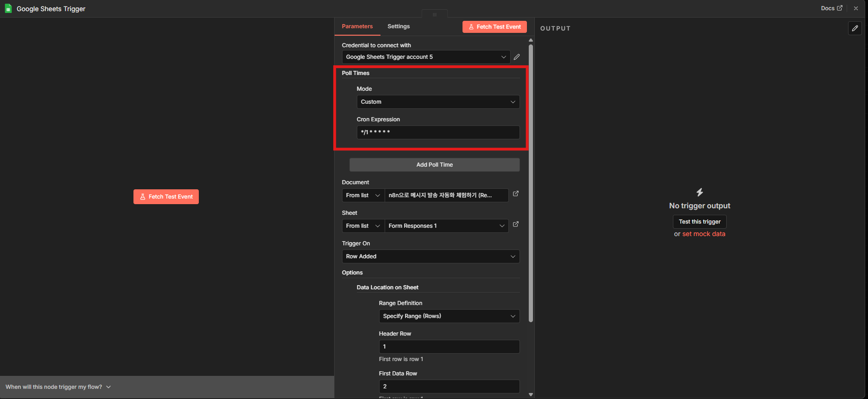
Task: Open Docs external link
Action: [x=831, y=8]
